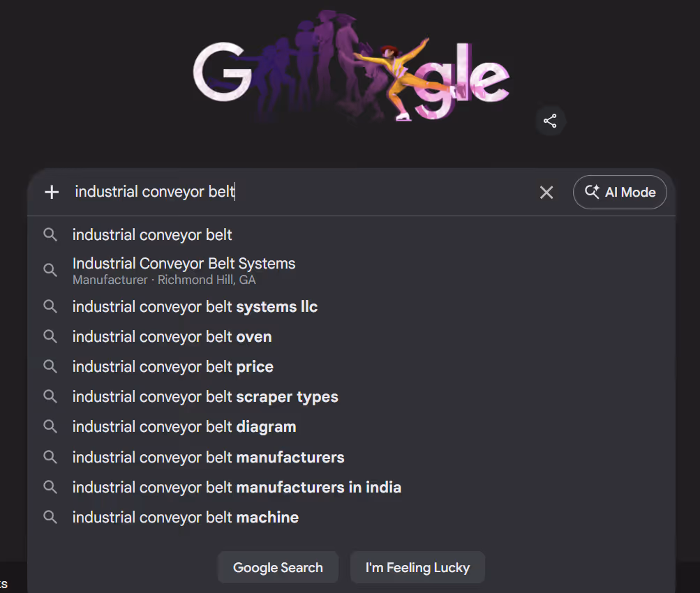Select 'Industrial Conveyor Belt Systems' in Richmond Hill
The image size is (700, 593).
click(184, 270)
